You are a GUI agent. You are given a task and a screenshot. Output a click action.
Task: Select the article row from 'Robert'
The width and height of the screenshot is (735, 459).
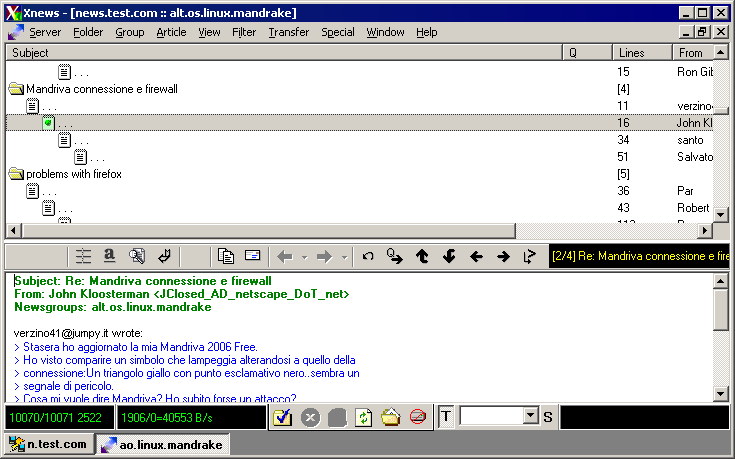pyautogui.click(x=360, y=208)
